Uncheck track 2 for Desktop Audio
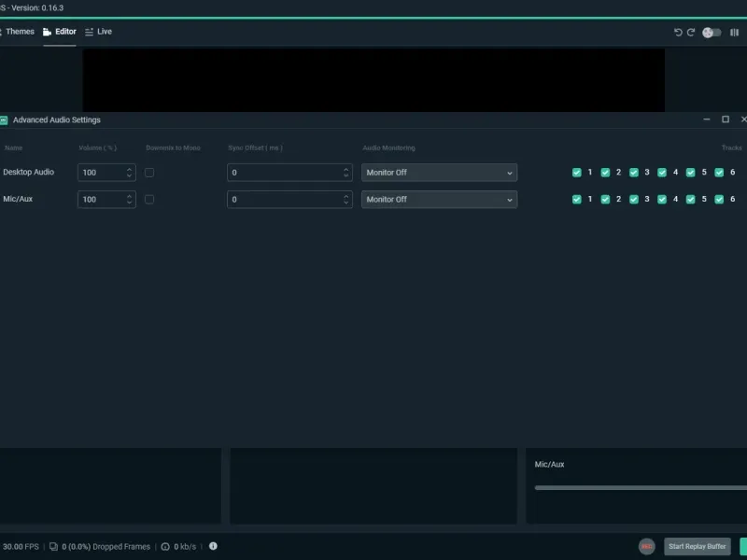Viewport: 747px width, 560px height. (605, 173)
